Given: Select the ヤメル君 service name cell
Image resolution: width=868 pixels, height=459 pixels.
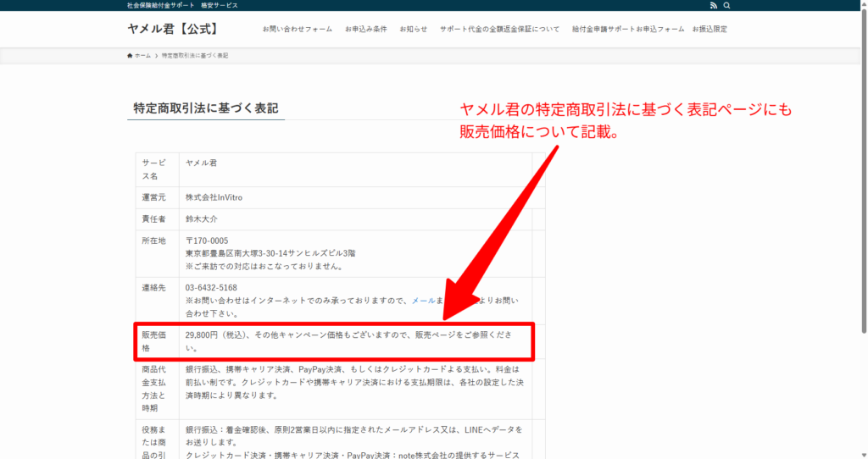Looking at the screenshot, I should 202,163.
